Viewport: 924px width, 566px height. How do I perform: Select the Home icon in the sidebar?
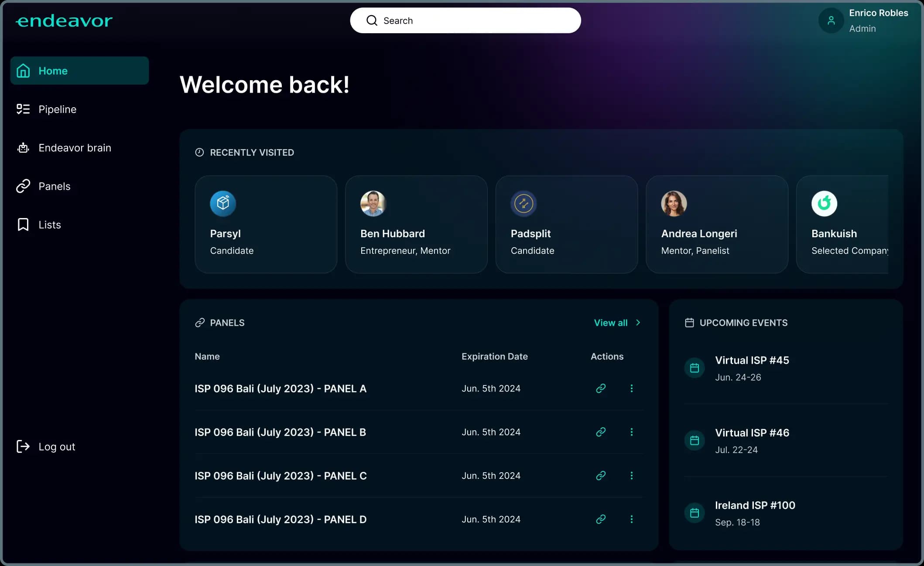click(x=23, y=70)
